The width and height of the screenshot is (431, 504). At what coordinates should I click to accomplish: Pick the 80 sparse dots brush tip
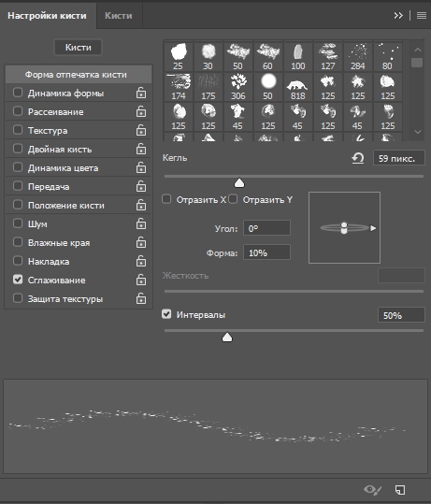coord(388,56)
